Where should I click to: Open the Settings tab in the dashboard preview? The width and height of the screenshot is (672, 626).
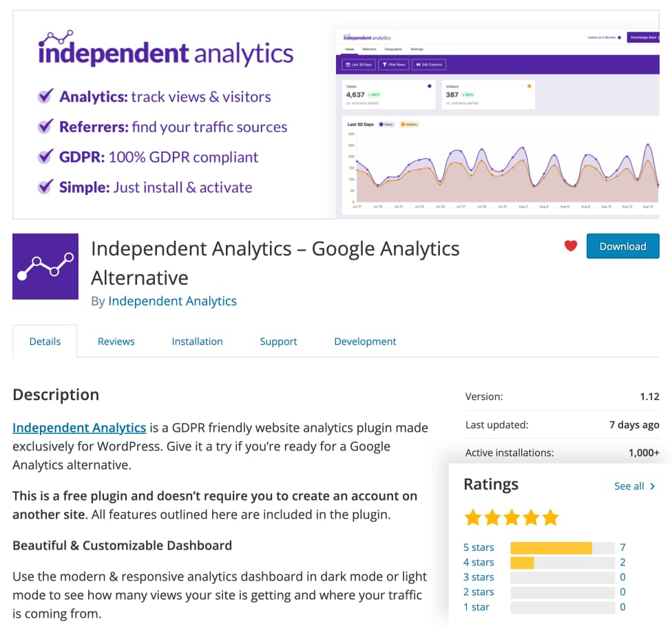pyautogui.click(x=417, y=48)
